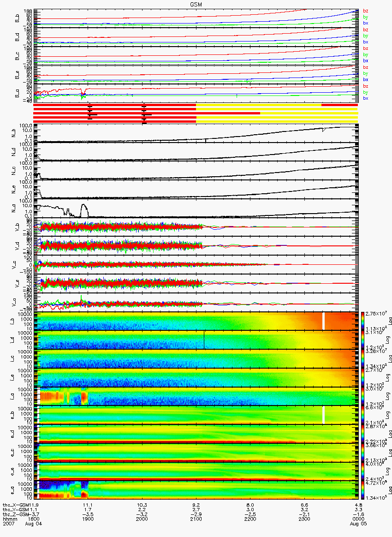Click the green by legend of B_d panel
Viewport: 392px width, 537px height.
pos(366,36)
